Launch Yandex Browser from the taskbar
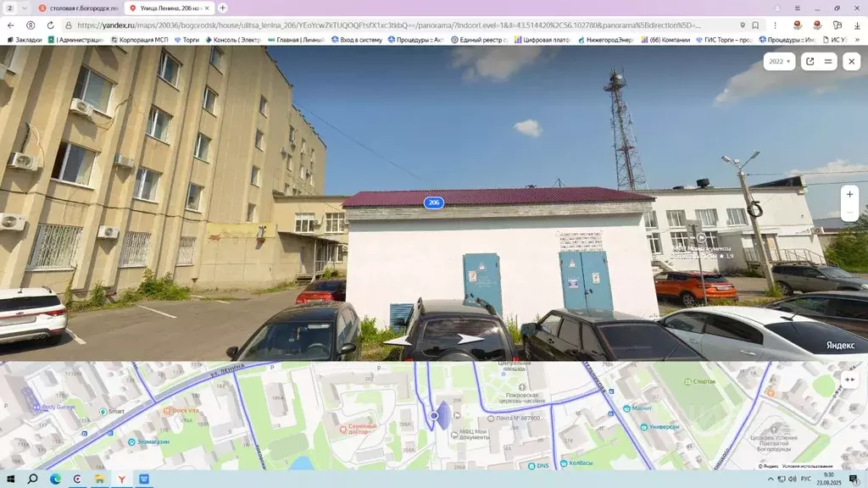Screen dimensions: 868x488 point(122,479)
